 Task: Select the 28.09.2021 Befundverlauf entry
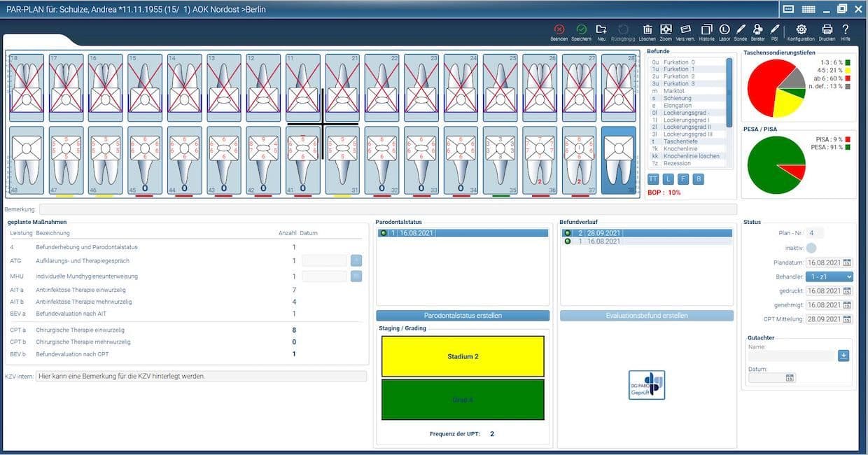pyautogui.click(x=646, y=233)
